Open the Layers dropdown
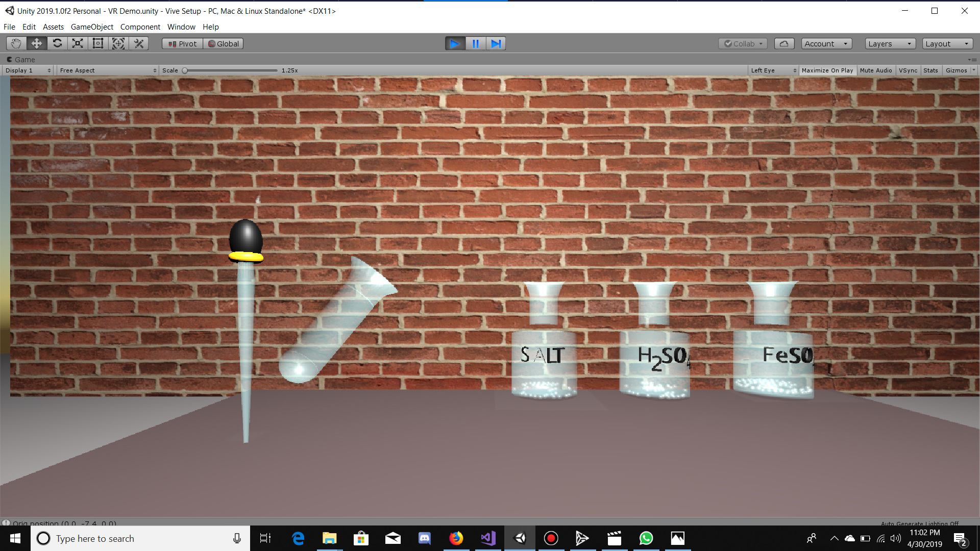 (890, 43)
